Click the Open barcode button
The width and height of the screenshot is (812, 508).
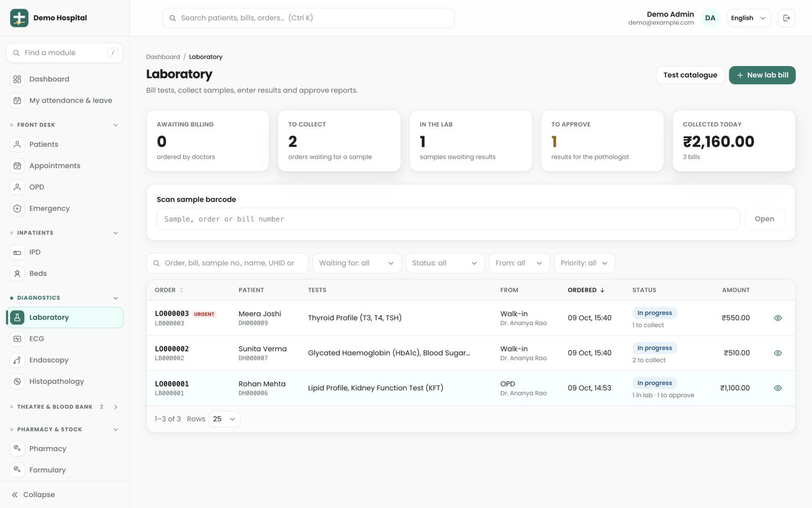pos(764,219)
